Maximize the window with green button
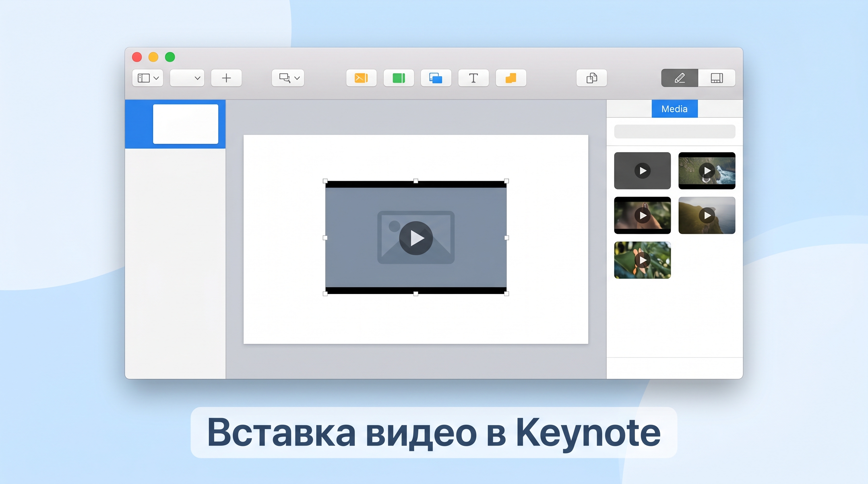This screenshot has width=868, height=484. click(170, 57)
